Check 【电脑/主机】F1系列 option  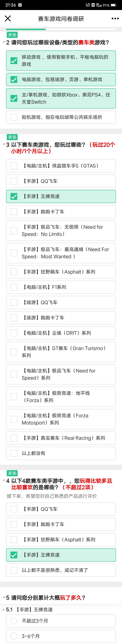(61, 287)
